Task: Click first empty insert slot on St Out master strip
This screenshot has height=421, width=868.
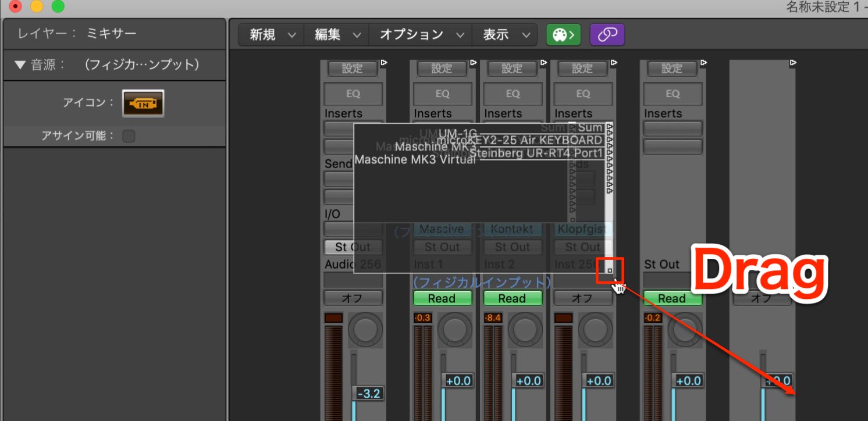Action: point(673,128)
